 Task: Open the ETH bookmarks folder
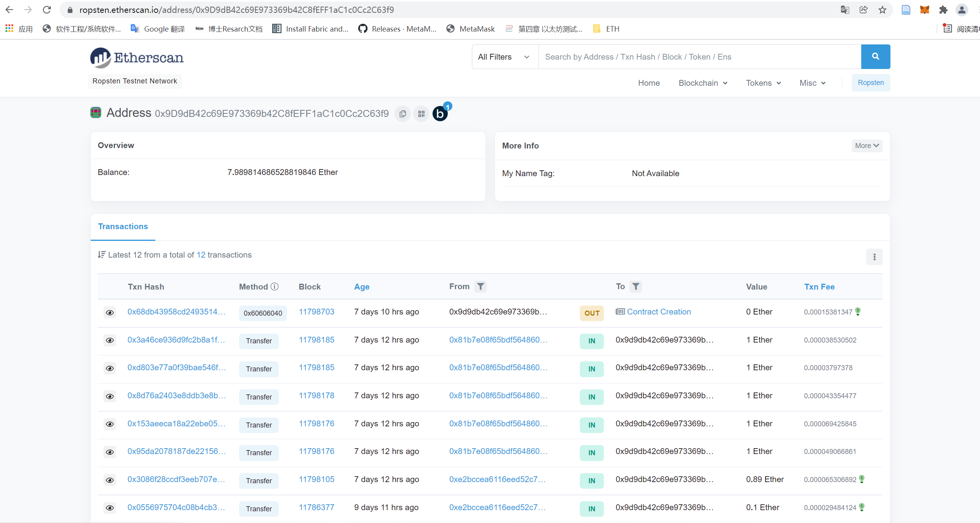tap(606, 29)
